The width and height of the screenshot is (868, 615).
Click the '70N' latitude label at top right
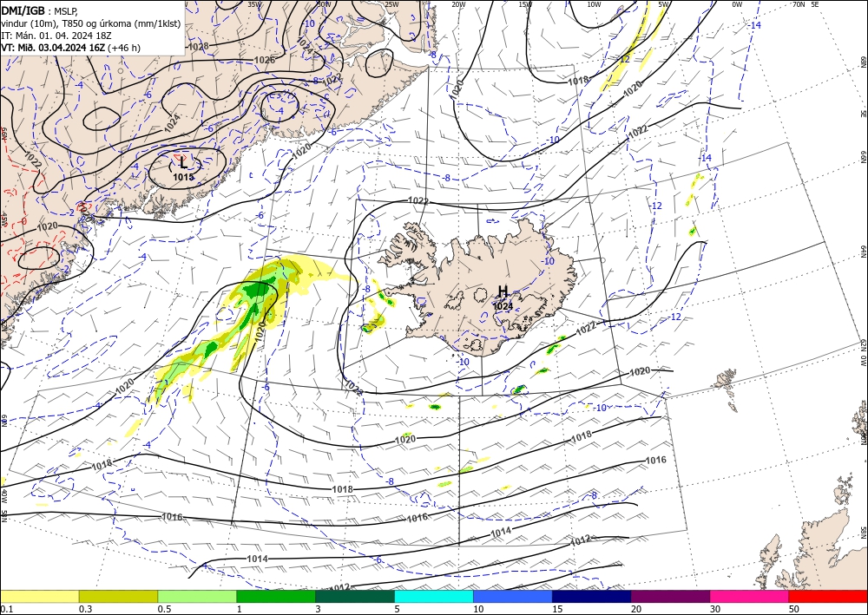pyautogui.click(x=799, y=4)
